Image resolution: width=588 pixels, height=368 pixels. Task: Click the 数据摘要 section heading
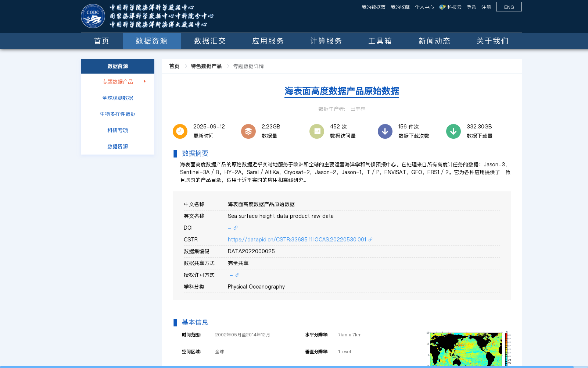(x=195, y=153)
